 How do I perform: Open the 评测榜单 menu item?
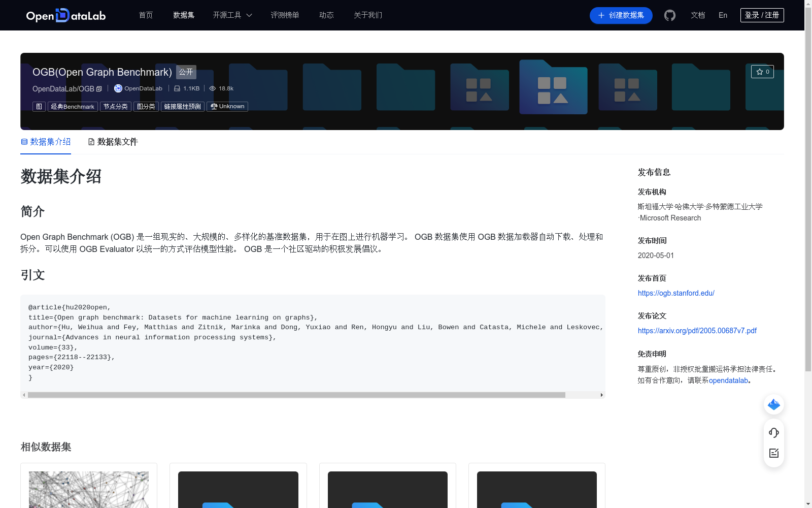coord(285,15)
